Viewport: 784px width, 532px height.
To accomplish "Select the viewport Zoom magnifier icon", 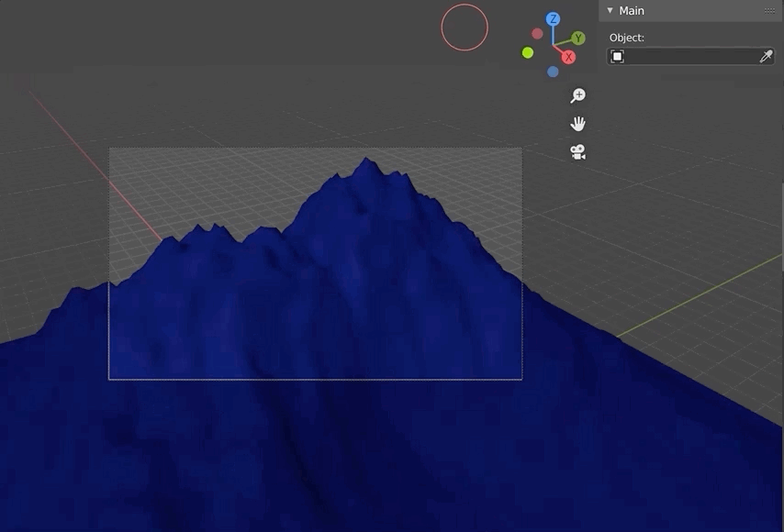I will (x=577, y=94).
